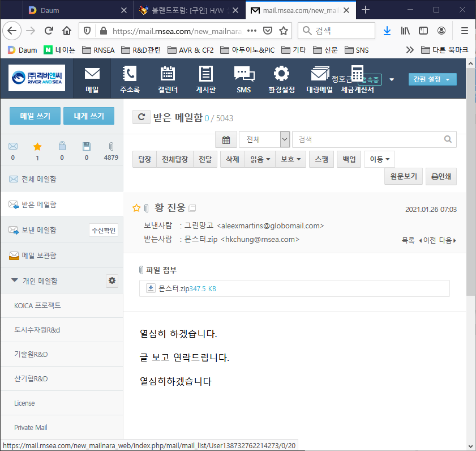Image resolution: width=476 pixels, height=451 pixels.
Task: Toggle the header detail box icon
Action: point(192,209)
